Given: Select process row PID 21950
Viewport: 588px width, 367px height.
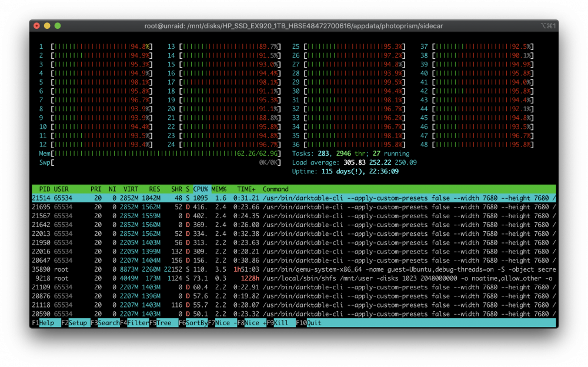Looking at the screenshot, I should (293, 243).
